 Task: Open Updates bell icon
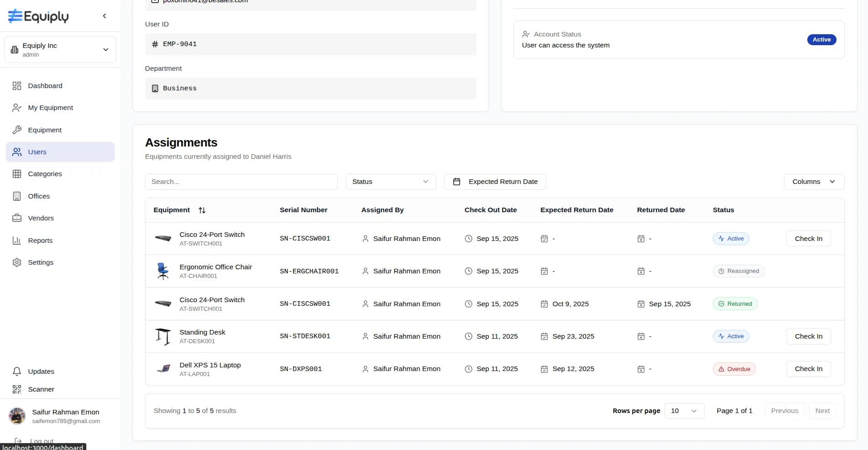pos(17,372)
